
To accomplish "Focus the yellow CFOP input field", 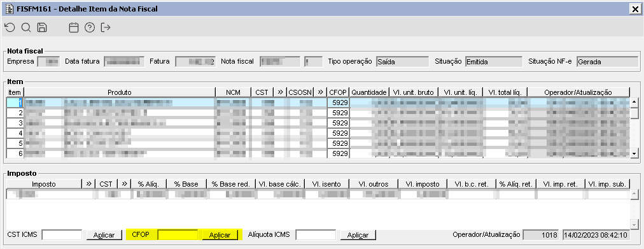I will click(178, 235).
